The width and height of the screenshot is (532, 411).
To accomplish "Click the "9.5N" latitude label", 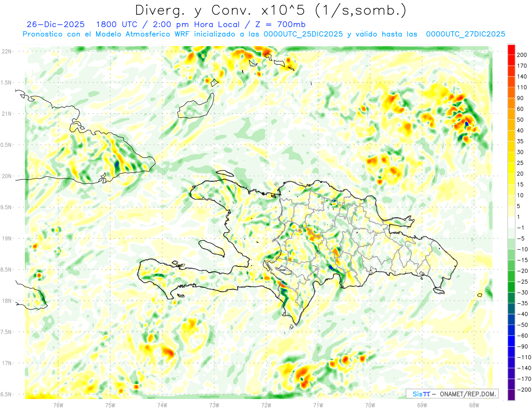I will pyautogui.click(x=6, y=207).
